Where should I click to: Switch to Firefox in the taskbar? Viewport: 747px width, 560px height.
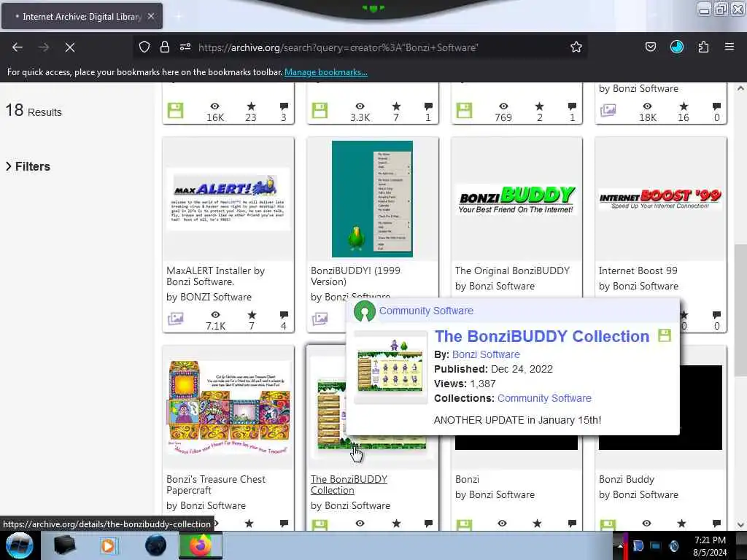coord(201,545)
